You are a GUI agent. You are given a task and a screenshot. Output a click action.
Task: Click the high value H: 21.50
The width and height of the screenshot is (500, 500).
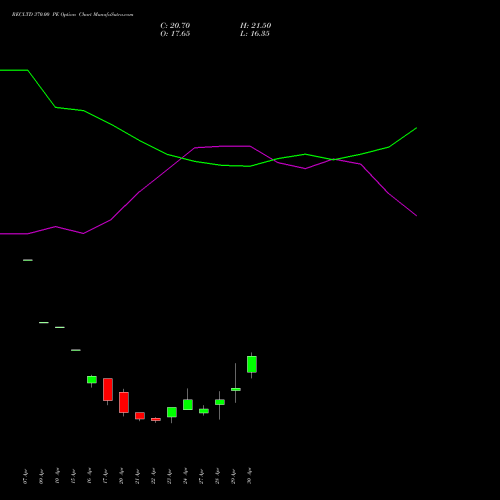(255, 26)
